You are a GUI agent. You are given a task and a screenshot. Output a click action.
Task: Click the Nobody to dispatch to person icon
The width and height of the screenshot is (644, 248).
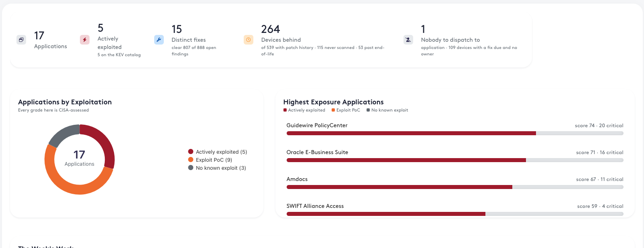click(x=408, y=40)
